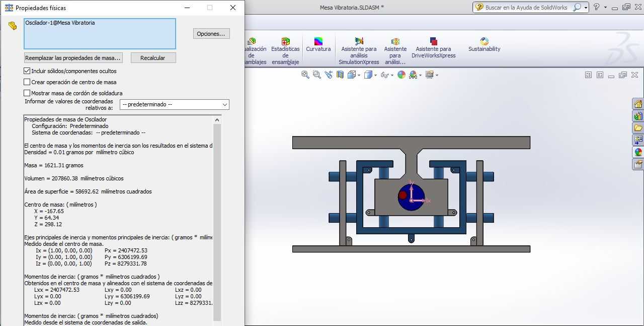Click the red mass circle on oscillator model
Image resolution: width=644 pixels, height=326 pixels.
click(x=403, y=195)
